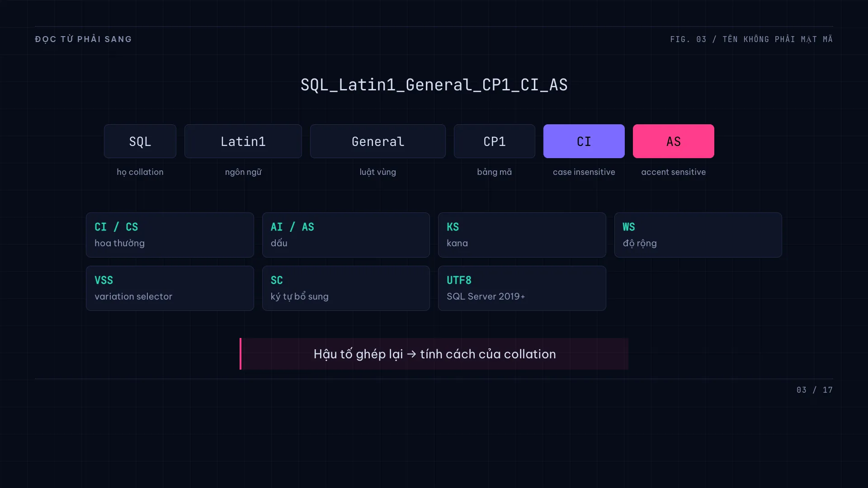Screen dimensions: 868x488
Task: Select the General segment box
Action: (378, 141)
